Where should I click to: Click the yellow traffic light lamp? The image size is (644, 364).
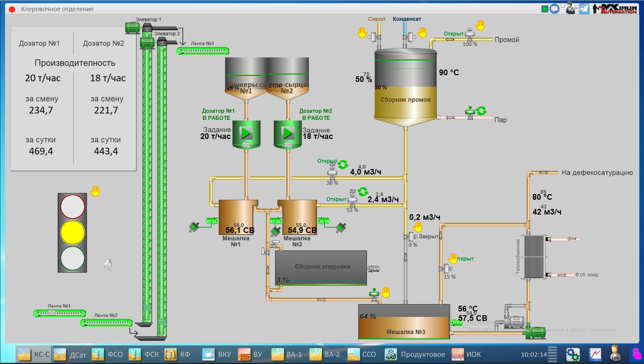pos(72,232)
